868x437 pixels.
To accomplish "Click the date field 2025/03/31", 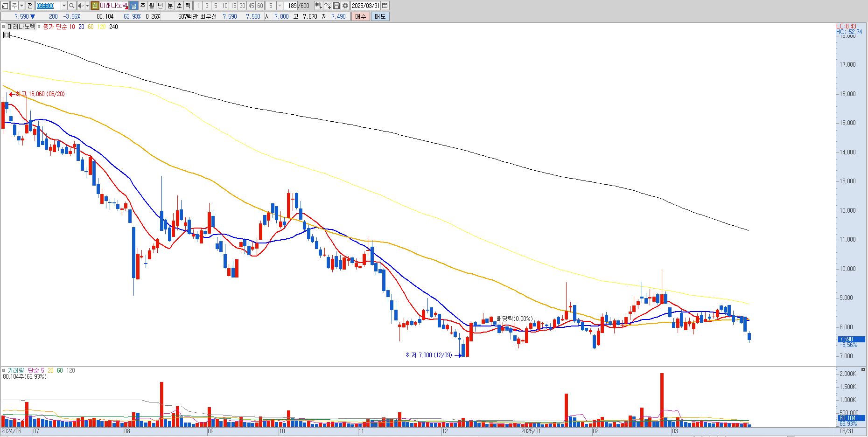I will (x=365, y=6).
